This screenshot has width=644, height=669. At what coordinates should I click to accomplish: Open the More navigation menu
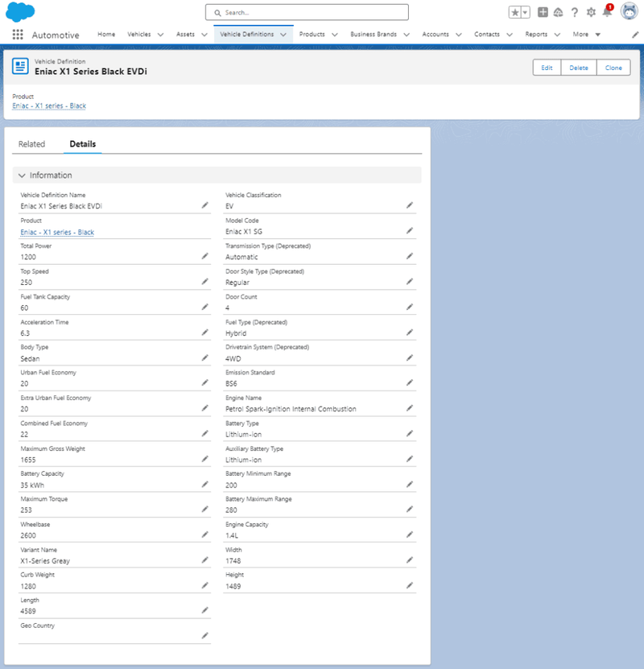[586, 34]
